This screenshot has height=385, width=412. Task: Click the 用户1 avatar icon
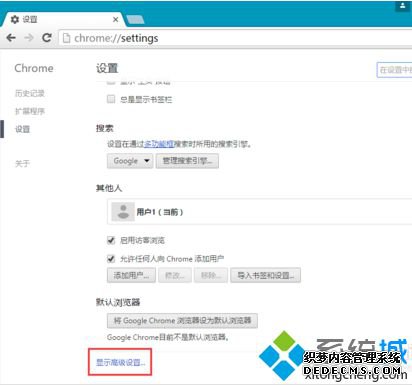(x=123, y=211)
